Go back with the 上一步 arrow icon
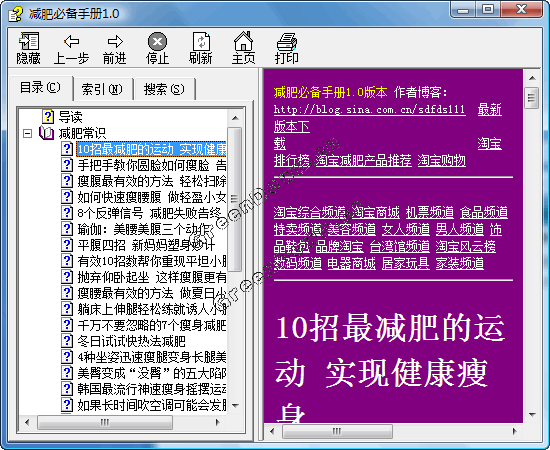The width and height of the screenshot is (550, 450). click(72, 41)
